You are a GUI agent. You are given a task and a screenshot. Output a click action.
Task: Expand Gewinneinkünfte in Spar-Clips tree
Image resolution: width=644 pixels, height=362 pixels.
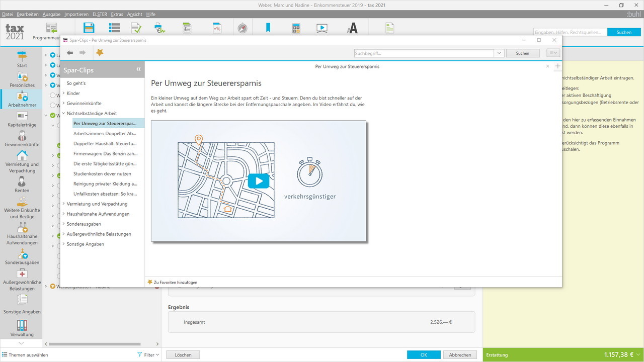tap(63, 103)
